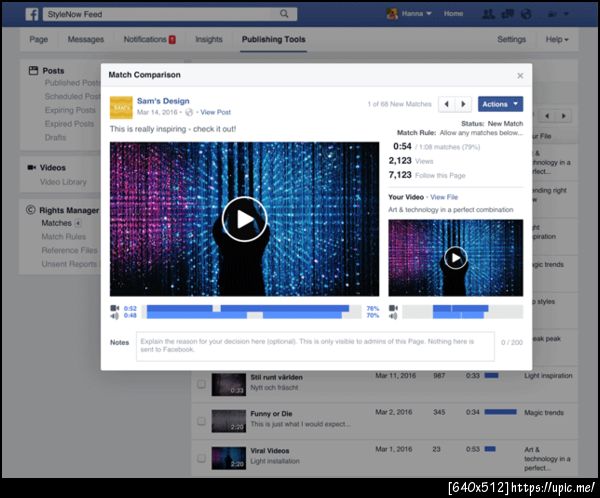Click video track icon beside 0:52

115,308
